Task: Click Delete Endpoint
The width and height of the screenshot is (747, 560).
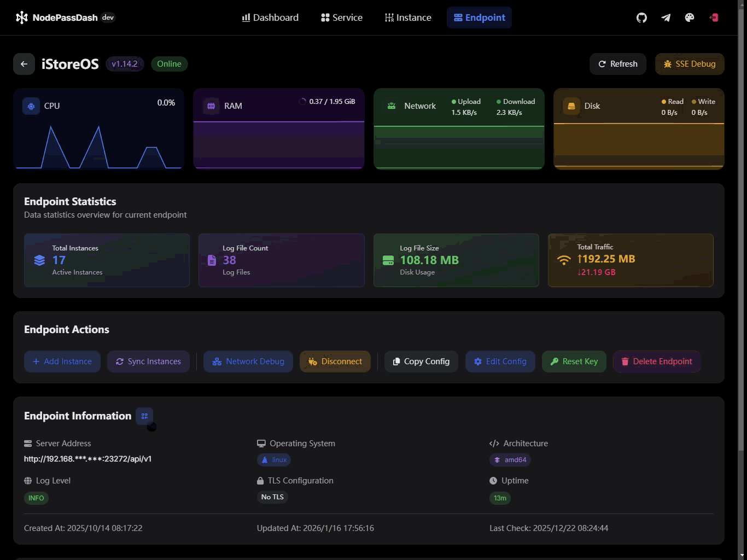Action: (x=657, y=361)
